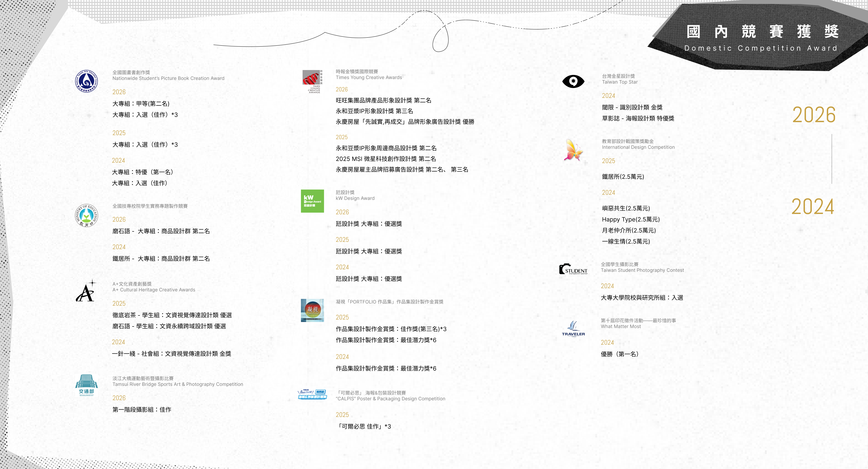Click '優勝（第一名）' under What Matter Most

point(620,354)
